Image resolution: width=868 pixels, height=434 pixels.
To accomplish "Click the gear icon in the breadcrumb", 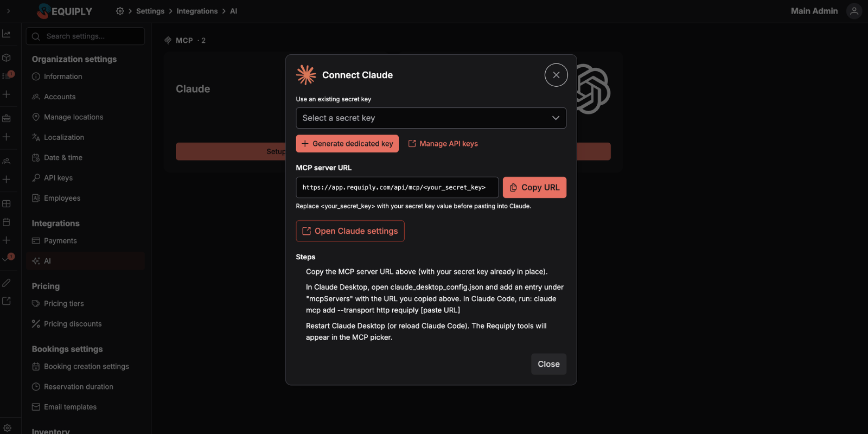I will 120,11.
